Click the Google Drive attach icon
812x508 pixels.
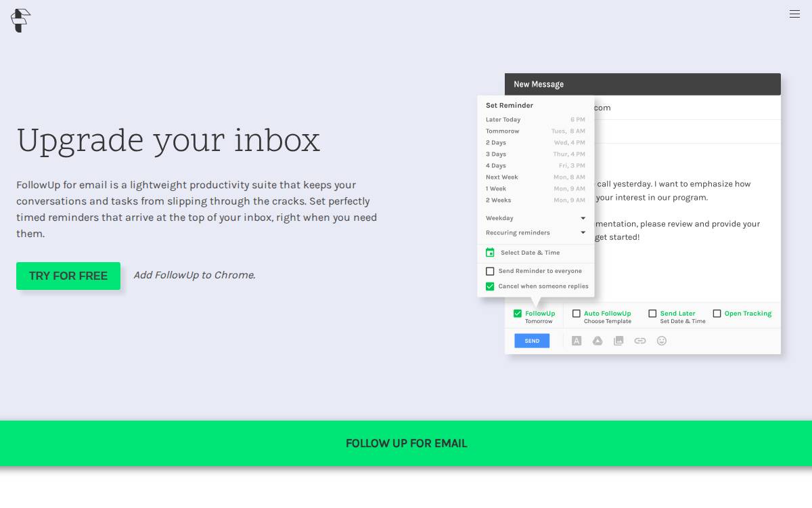coord(597,341)
